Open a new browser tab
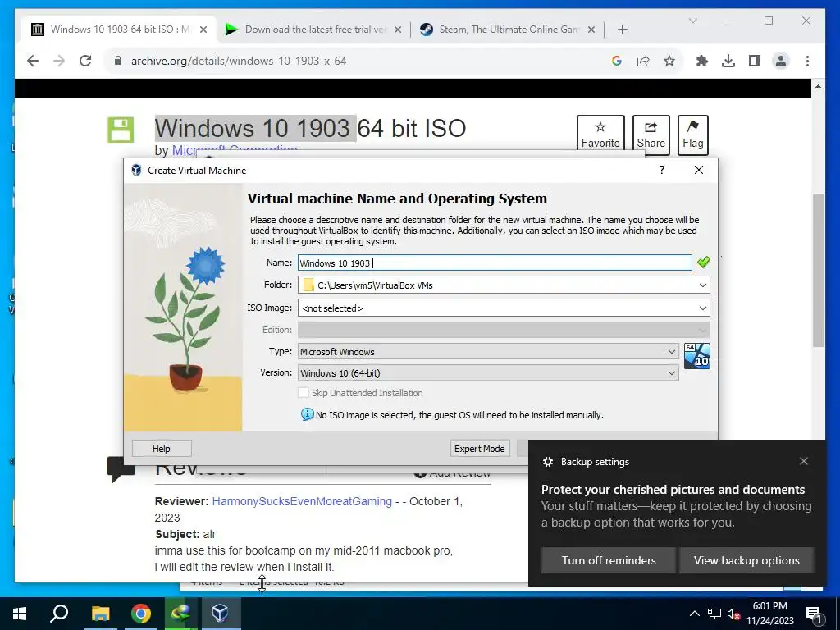 622,30
